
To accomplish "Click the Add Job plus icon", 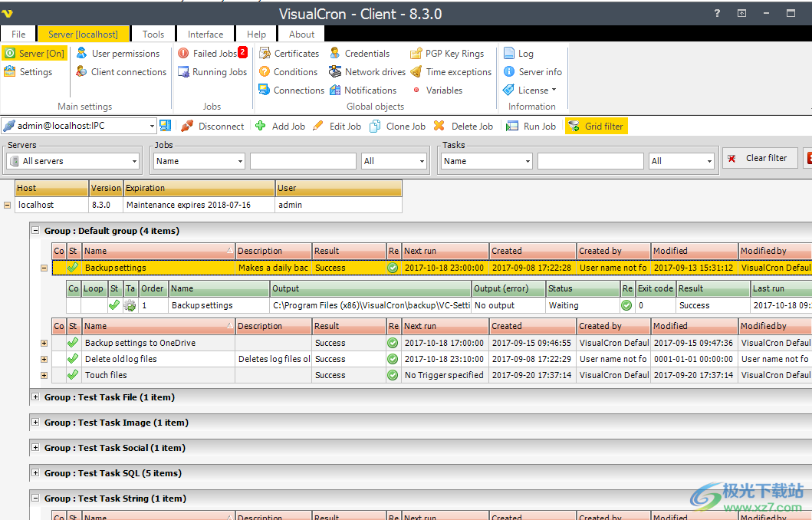I will (x=261, y=126).
